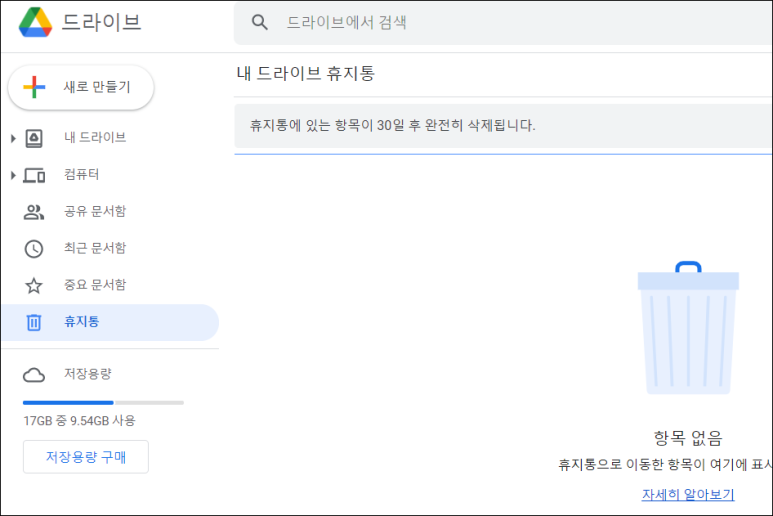773x516 pixels.
Task: Select 휴지통 in sidebar
Action: pyautogui.click(x=110, y=322)
